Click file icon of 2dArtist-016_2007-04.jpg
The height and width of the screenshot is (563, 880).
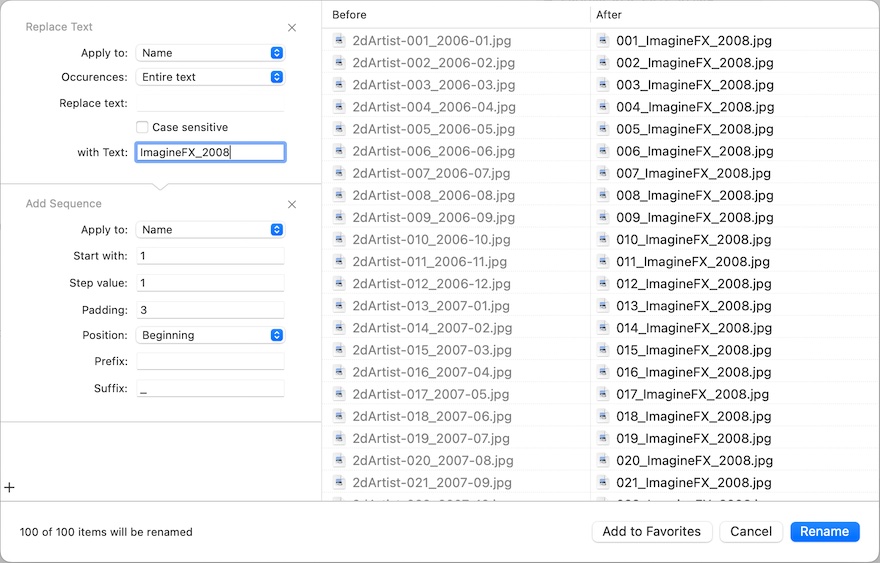(339, 372)
